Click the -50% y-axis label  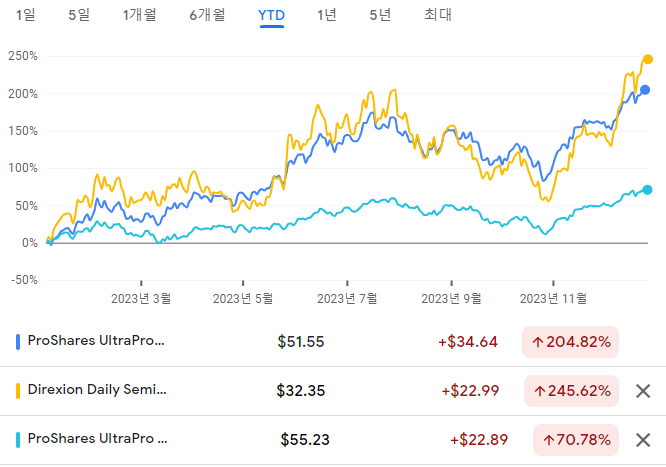24,280
